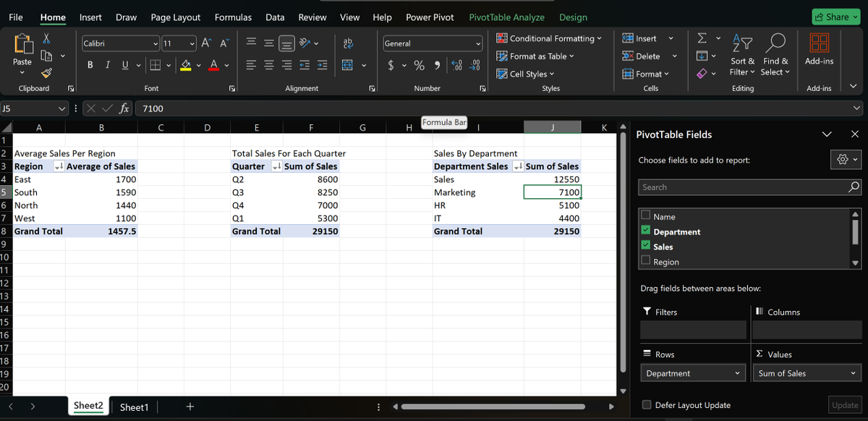
Task: Click the AutoSum sigma icon
Action: [x=702, y=38]
